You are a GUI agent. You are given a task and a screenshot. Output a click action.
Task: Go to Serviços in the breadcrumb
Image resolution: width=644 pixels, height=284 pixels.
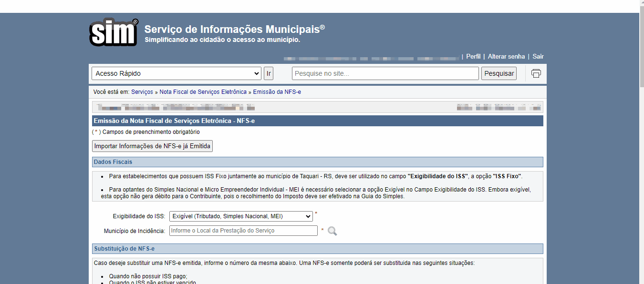pos(142,92)
